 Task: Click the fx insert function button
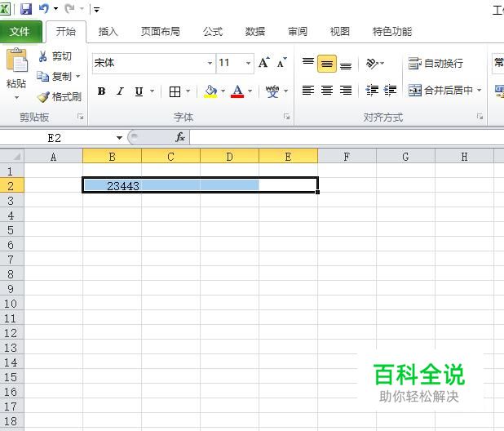(179, 138)
